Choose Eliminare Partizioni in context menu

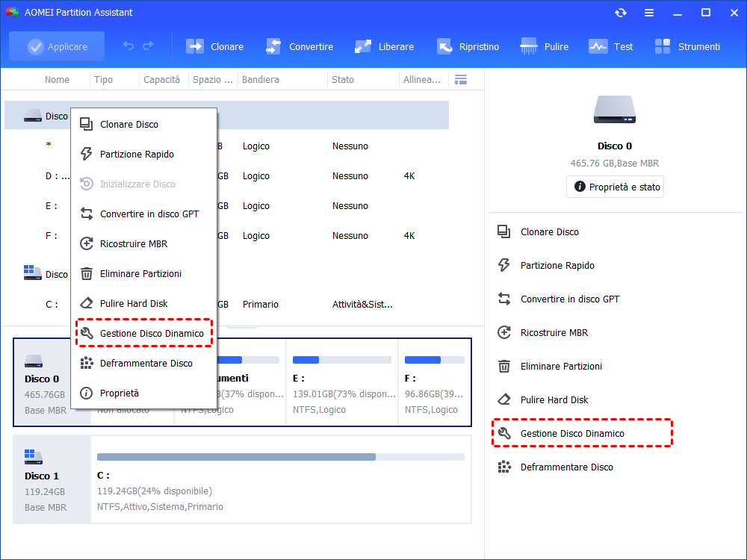tap(143, 274)
